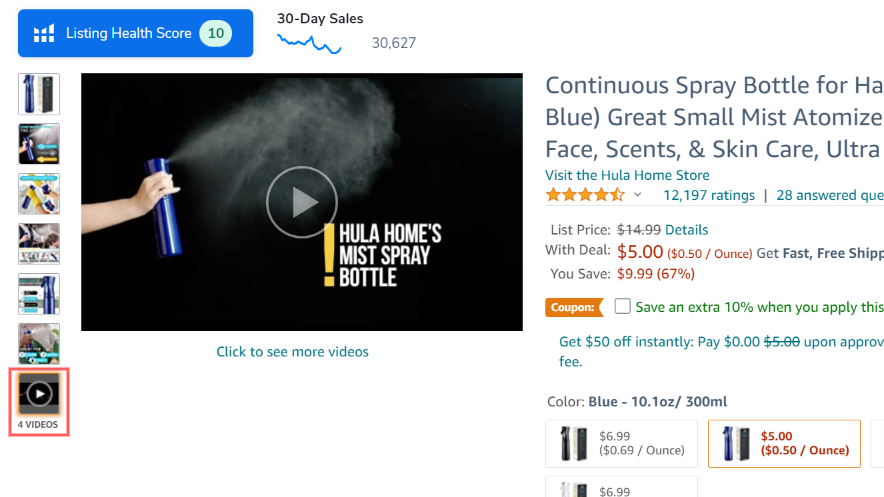Select the fifth product image thumbnail
The image size is (884, 497).
click(x=39, y=294)
